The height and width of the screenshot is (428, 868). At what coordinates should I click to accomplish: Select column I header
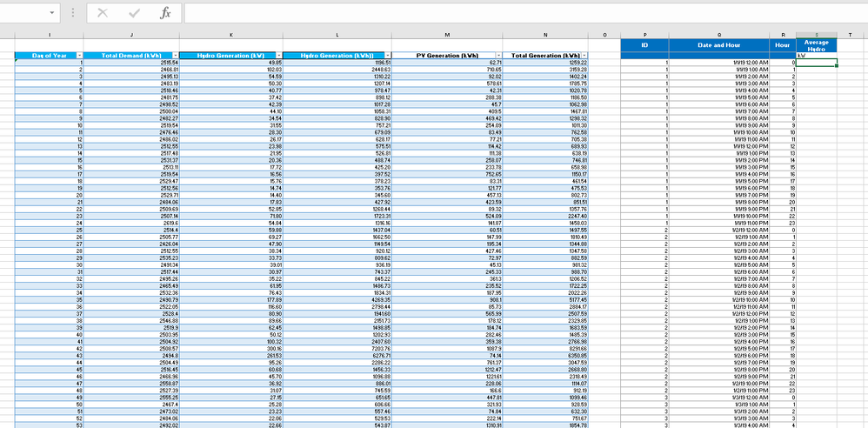tap(49, 35)
